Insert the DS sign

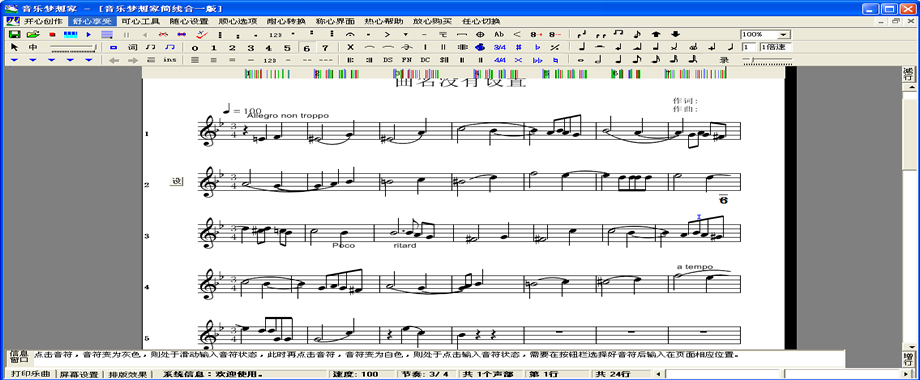pos(388,60)
